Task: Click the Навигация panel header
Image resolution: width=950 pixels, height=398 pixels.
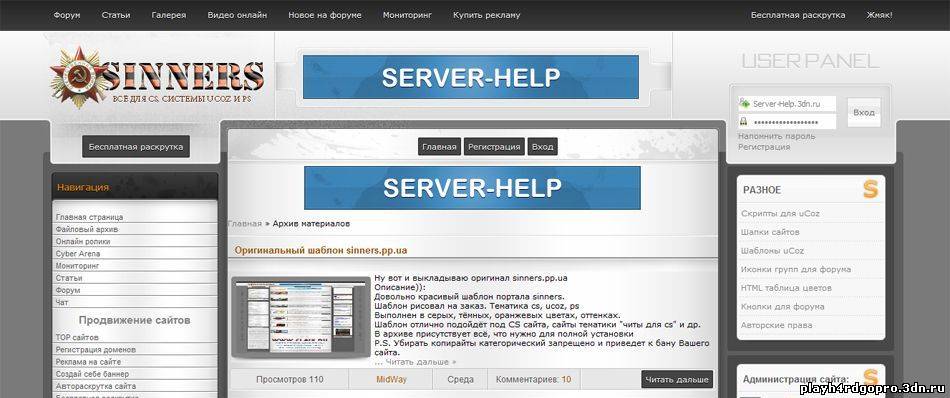Action: (135, 187)
